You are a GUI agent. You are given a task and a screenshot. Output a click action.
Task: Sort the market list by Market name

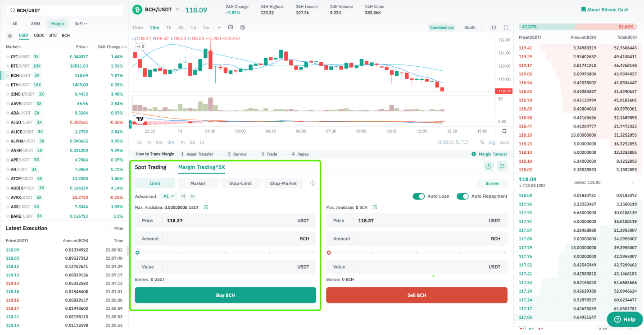click(x=14, y=47)
